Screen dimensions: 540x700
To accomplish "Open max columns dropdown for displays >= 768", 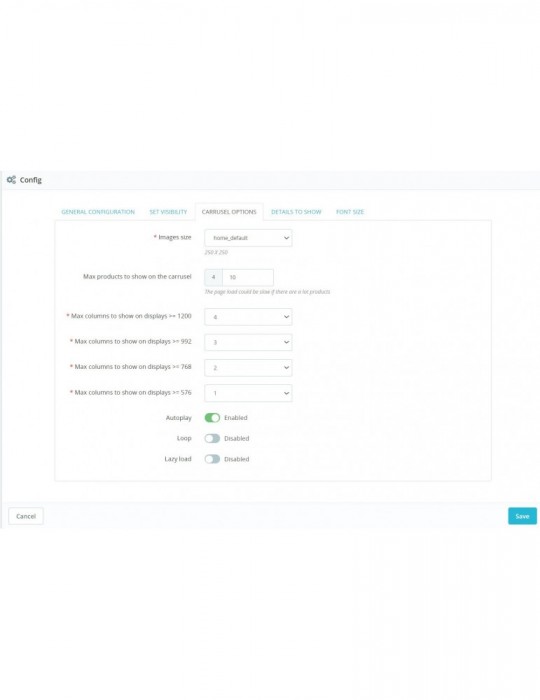I will [248, 368].
